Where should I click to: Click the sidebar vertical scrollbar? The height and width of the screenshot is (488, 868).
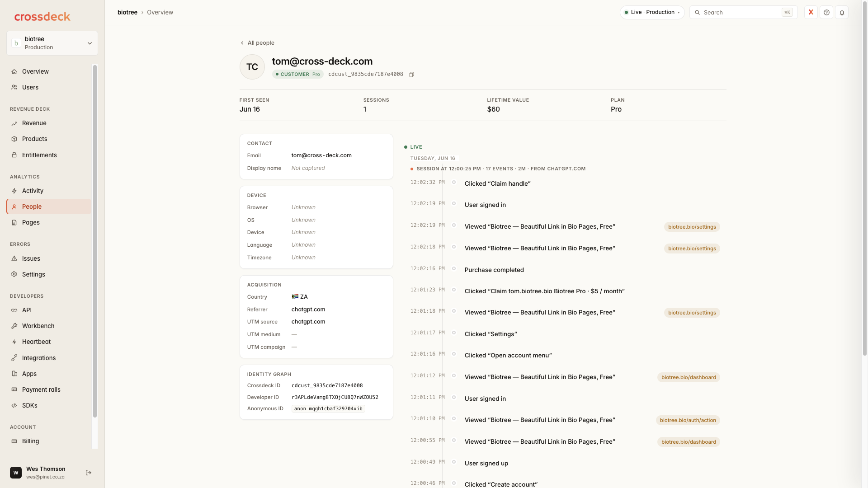tap(95, 242)
